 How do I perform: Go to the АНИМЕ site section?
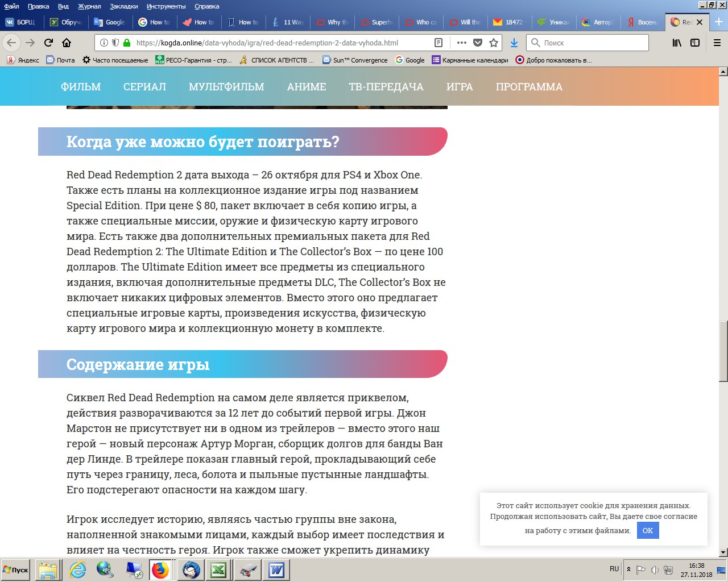tap(307, 86)
